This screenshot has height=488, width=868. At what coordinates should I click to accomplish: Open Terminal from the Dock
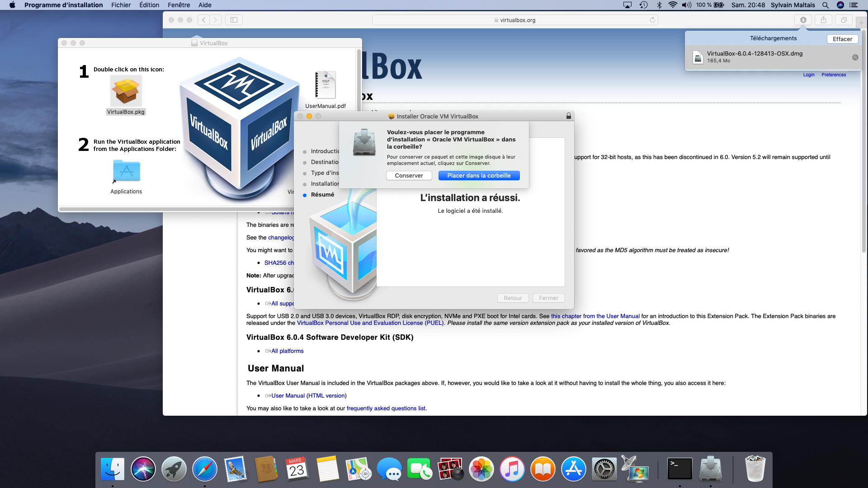pos(679,469)
